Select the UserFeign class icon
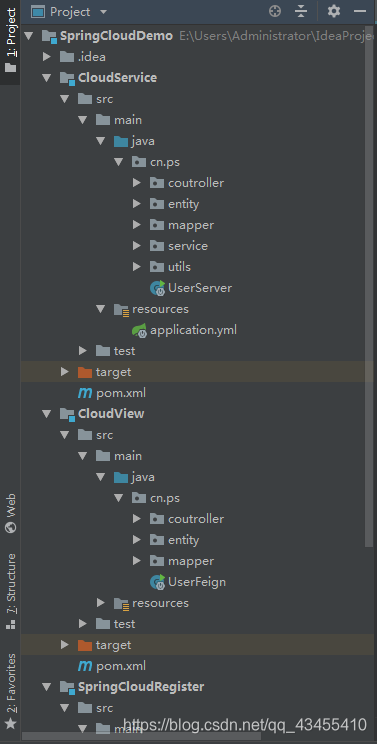Image resolution: width=377 pixels, height=744 pixels. (x=157, y=582)
